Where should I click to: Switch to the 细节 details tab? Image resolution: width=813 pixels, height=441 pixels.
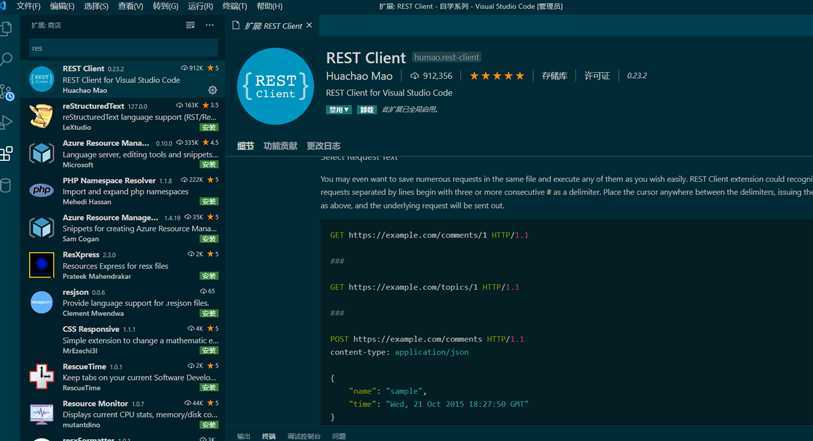(245, 146)
